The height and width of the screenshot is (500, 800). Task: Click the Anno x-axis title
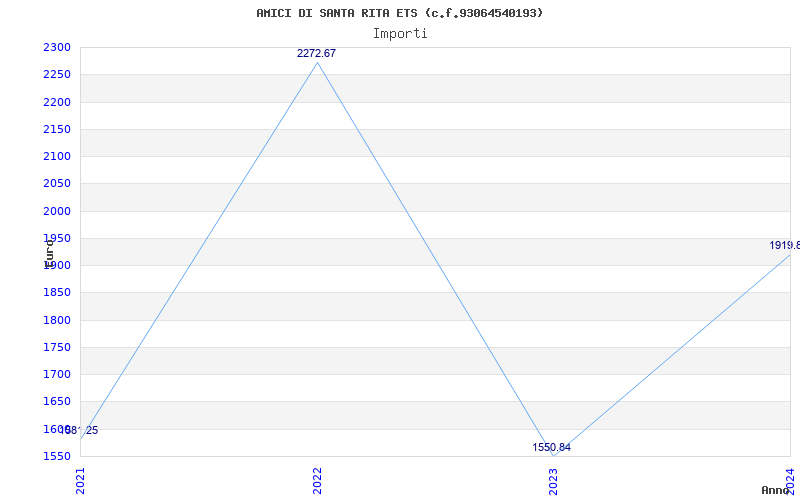(x=775, y=490)
